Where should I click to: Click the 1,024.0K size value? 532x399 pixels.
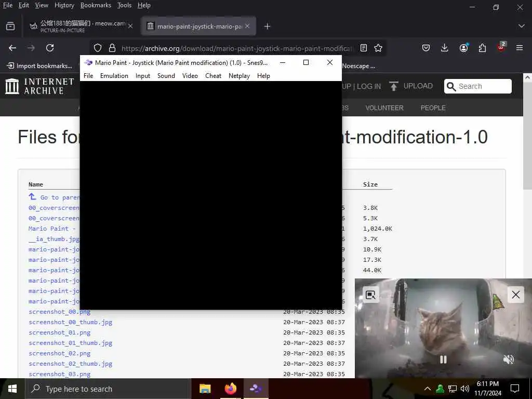click(377, 229)
